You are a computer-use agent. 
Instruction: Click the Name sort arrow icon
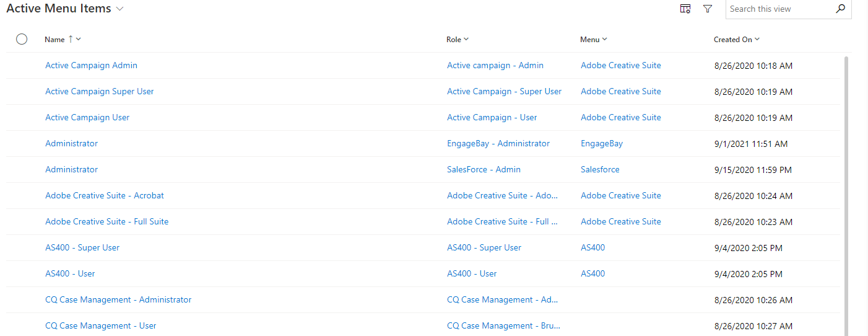coord(71,39)
